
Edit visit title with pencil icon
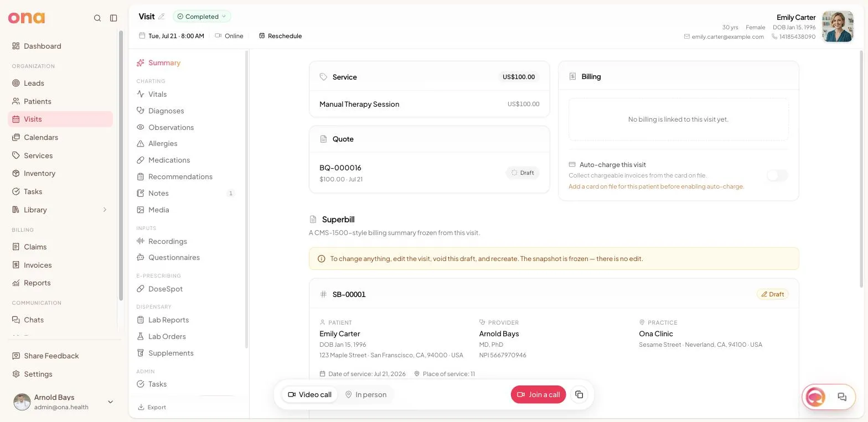162,17
